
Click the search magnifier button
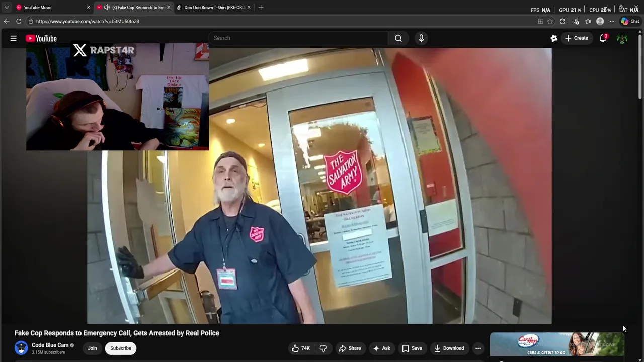398,38
